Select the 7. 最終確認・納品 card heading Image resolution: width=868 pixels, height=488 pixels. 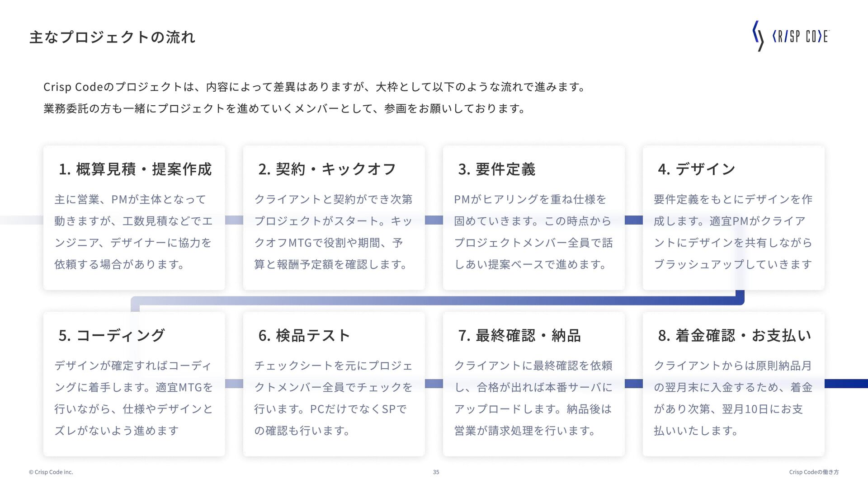coord(519,335)
